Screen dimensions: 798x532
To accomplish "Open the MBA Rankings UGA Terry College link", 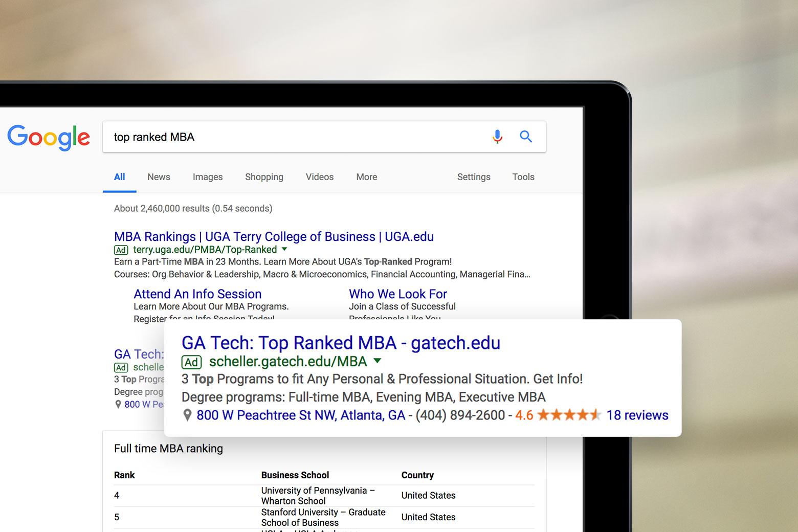I will pyautogui.click(x=274, y=237).
